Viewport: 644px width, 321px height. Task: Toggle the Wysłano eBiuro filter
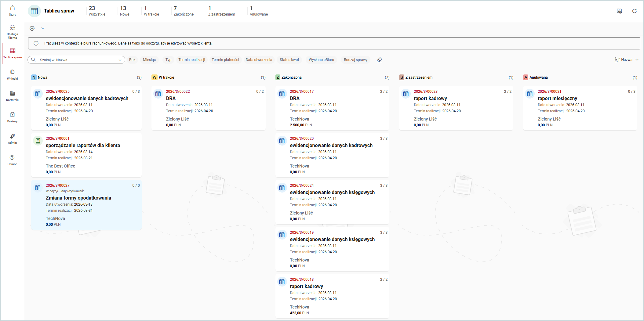321,60
